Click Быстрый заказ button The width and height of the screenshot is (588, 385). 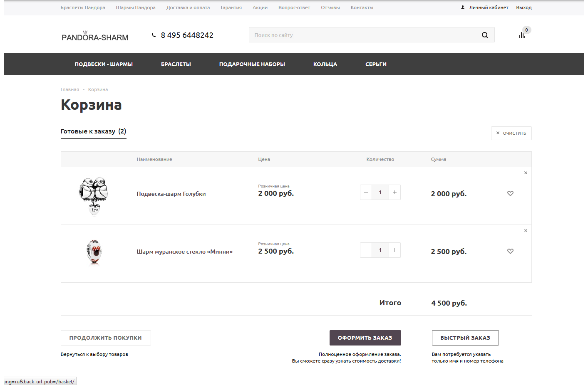pos(465,338)
